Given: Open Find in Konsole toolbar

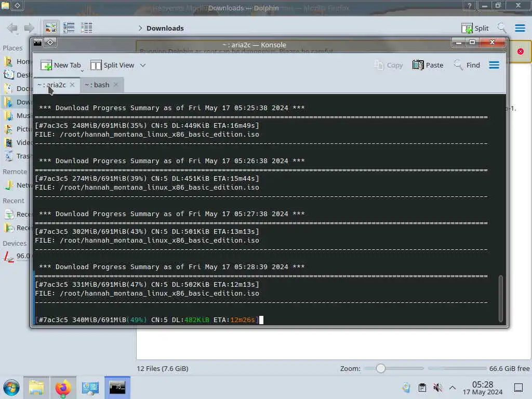Looking at the screenshot, I should 467,65.
